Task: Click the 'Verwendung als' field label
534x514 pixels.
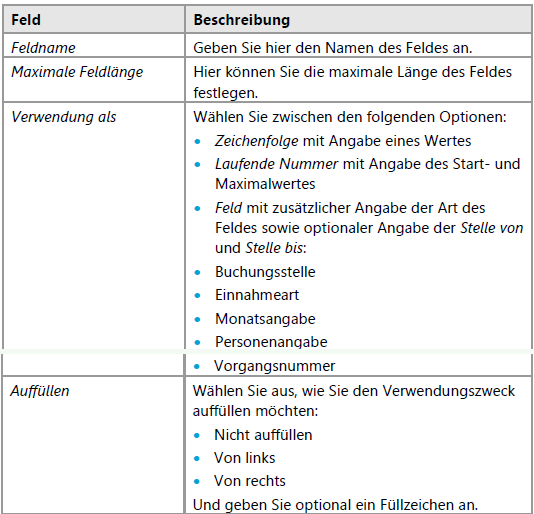Action: click(64, 117)
